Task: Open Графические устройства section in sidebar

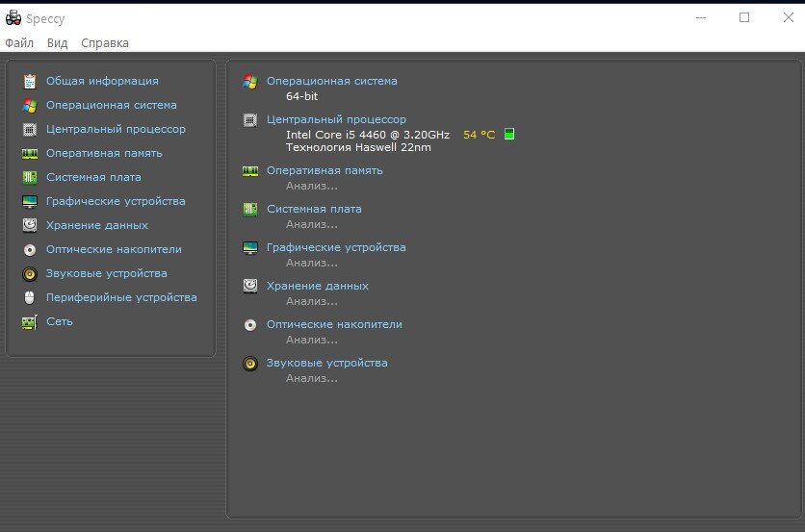Action: [116, 202]
